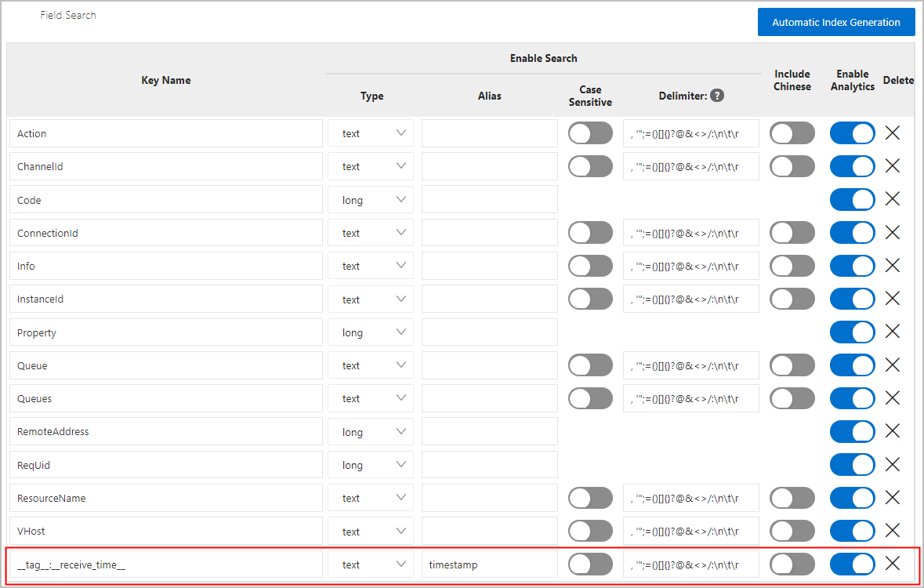Edit the Delimiter field for Queue
This screenshot has height=588, width=924.
click(x=690, y=365)
